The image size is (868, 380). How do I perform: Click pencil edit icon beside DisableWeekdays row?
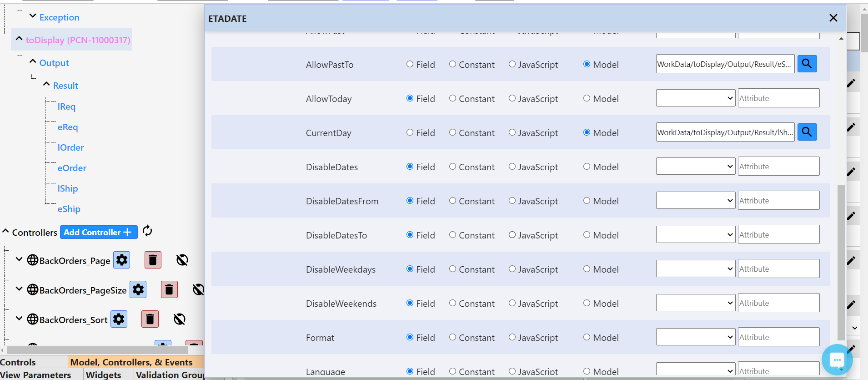pyautogui.click(x=851, y=260)
